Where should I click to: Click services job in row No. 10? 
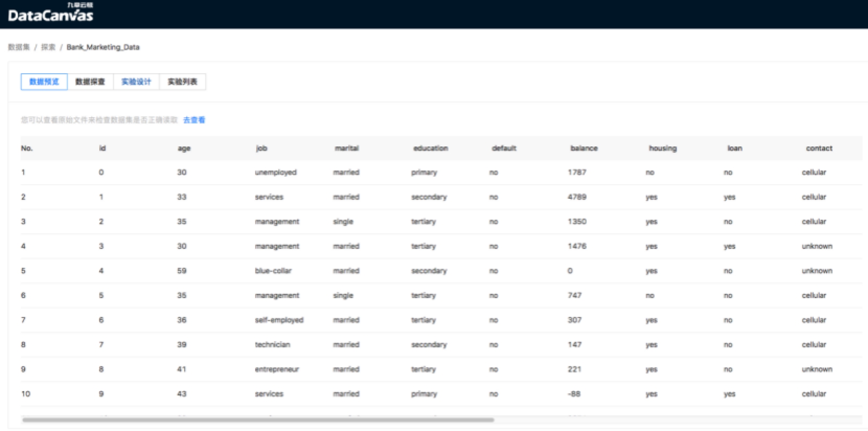269,394
